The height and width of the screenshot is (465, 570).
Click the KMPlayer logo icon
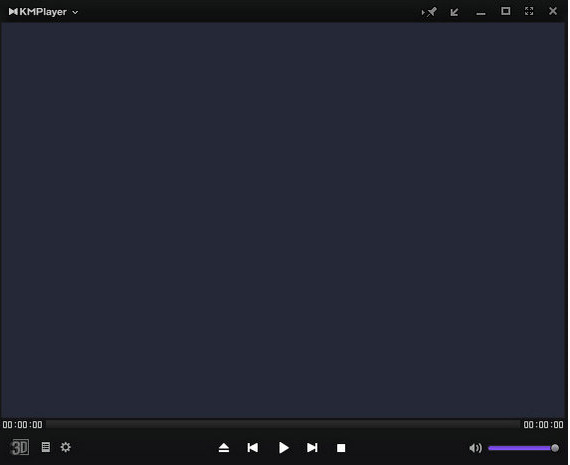tap(13, 12)
